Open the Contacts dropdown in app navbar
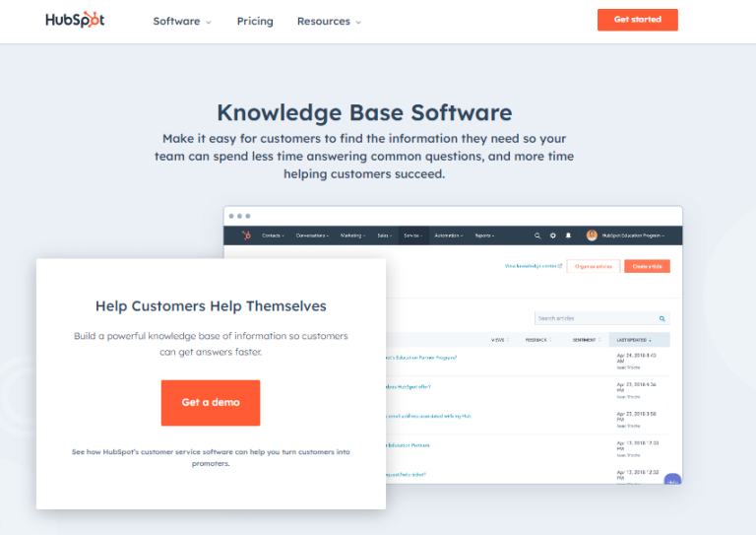This screenshot has height=535, width=756. click(274, 235)
